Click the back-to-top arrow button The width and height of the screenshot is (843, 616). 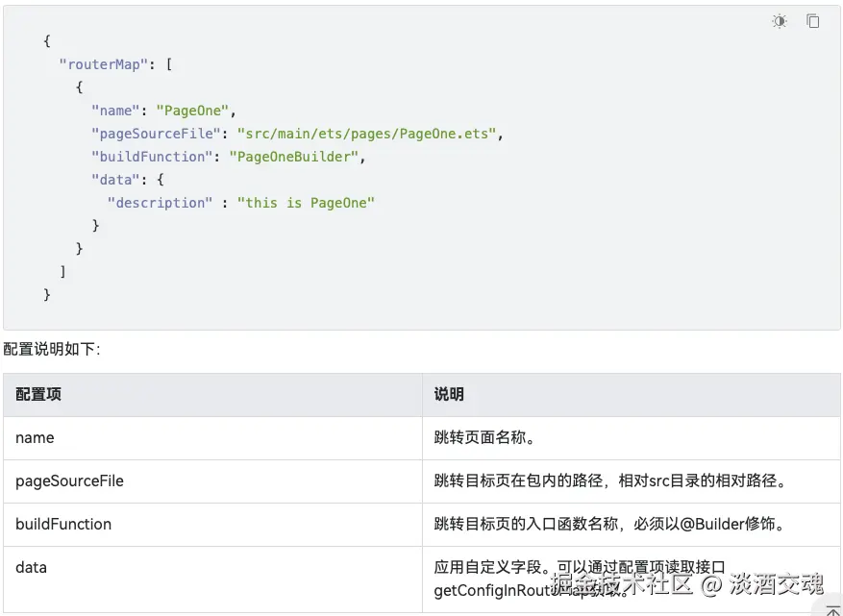point(832,609)
